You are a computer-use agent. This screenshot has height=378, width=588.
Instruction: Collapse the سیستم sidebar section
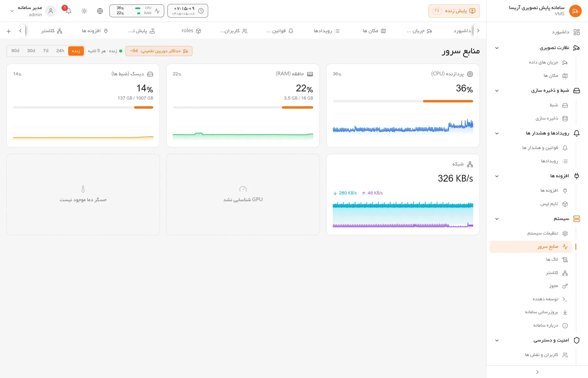[497, 219]
